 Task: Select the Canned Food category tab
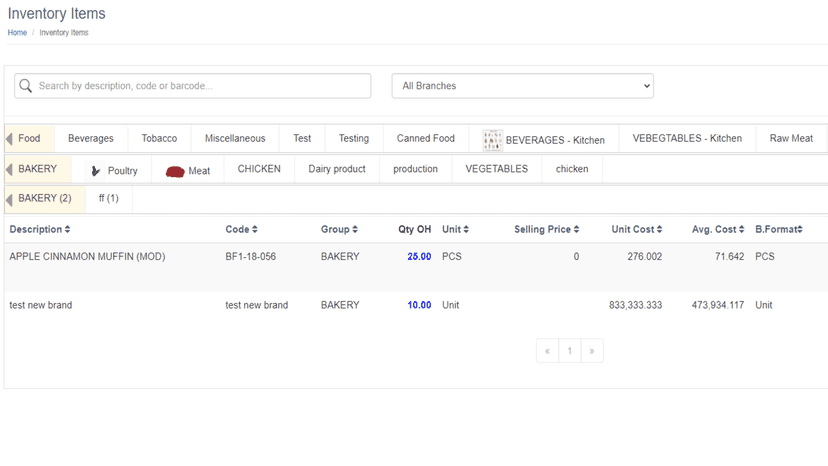(426, 138)
